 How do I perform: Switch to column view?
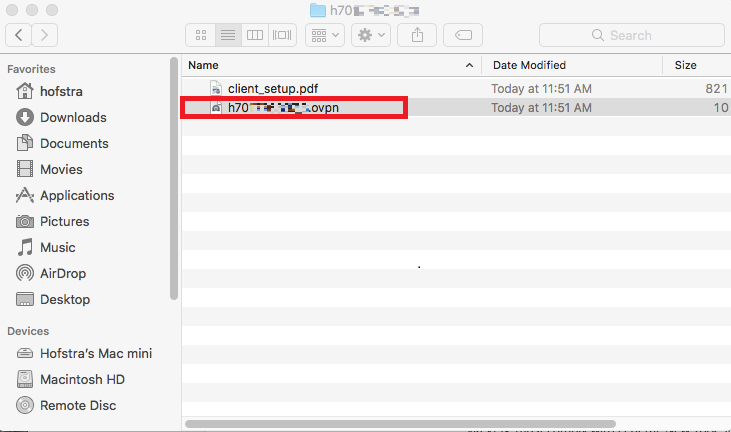pos(255,35)
